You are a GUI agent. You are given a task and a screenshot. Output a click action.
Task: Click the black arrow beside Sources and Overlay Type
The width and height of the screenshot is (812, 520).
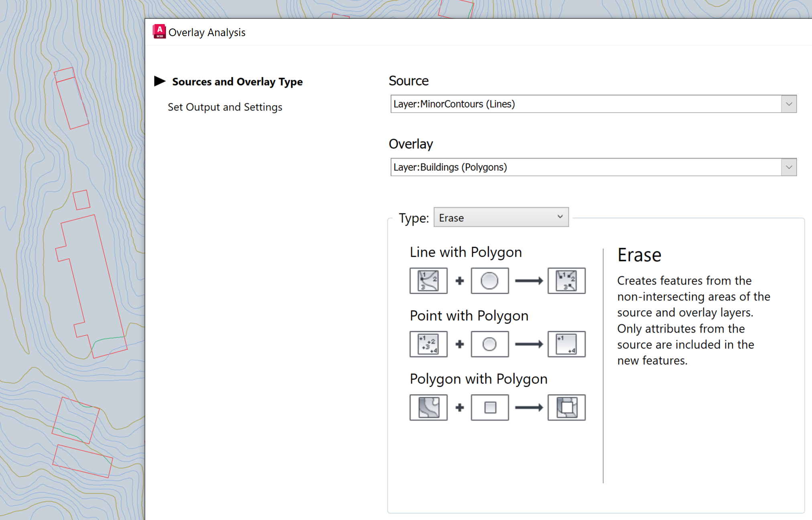160,81
